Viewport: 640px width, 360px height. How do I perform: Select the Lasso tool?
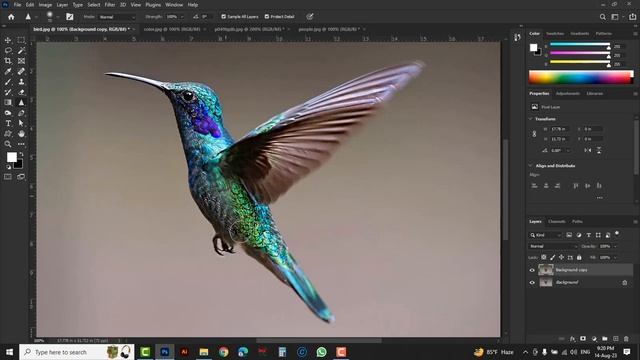click(x=8, y=51)
